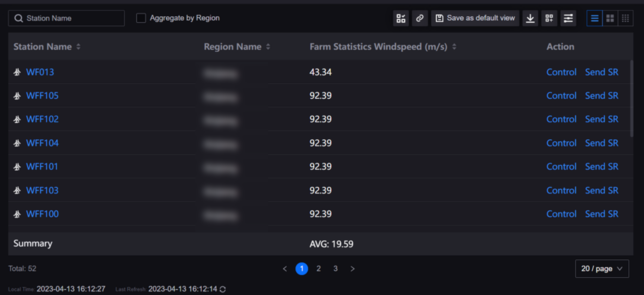Sort by Farm Statistics Windspeed column
This screenshot has width=644, height=295.
(x=454, y=47)
